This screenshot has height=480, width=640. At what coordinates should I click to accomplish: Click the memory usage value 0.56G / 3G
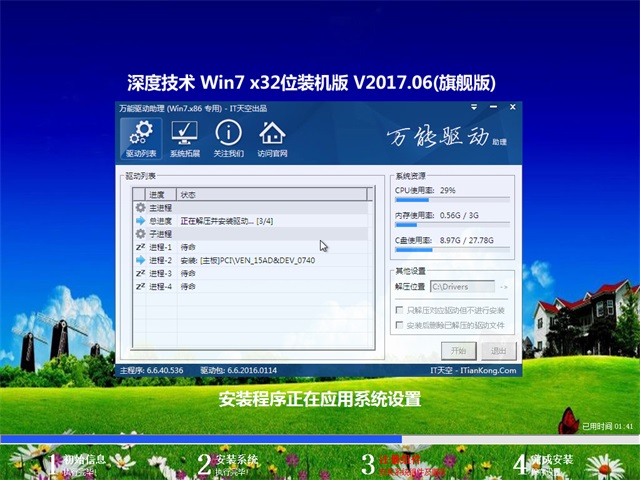pyautogui.click(x=459, y=215)
